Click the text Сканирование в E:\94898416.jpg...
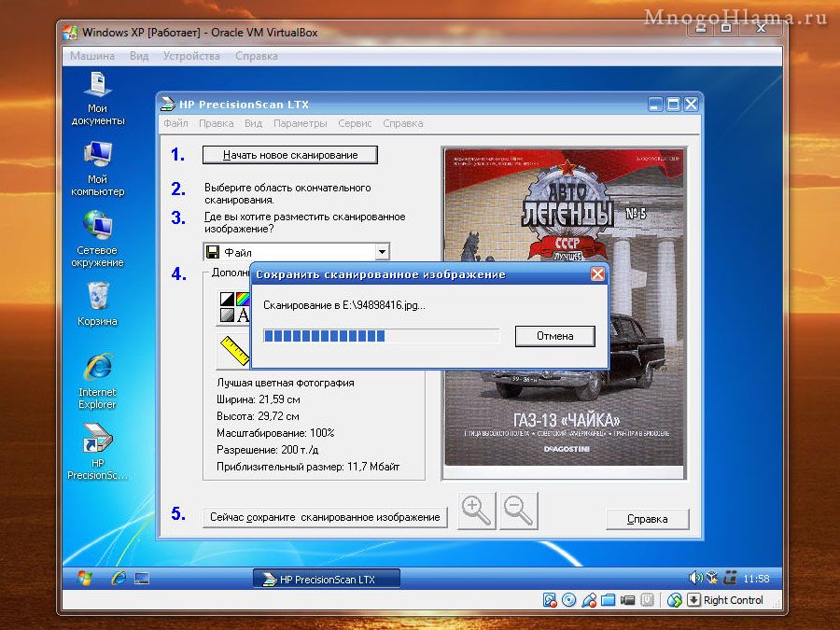The image size is (840, 630). [x=343, y=305]
